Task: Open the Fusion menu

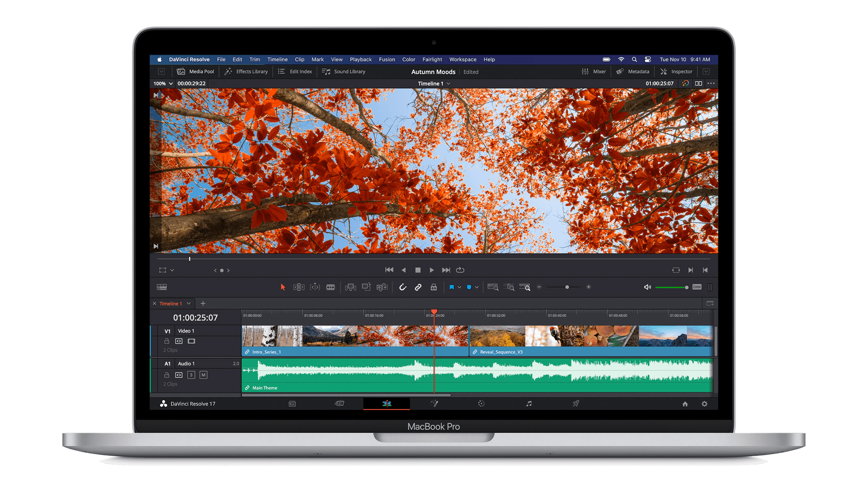Action: click(387, 60)
